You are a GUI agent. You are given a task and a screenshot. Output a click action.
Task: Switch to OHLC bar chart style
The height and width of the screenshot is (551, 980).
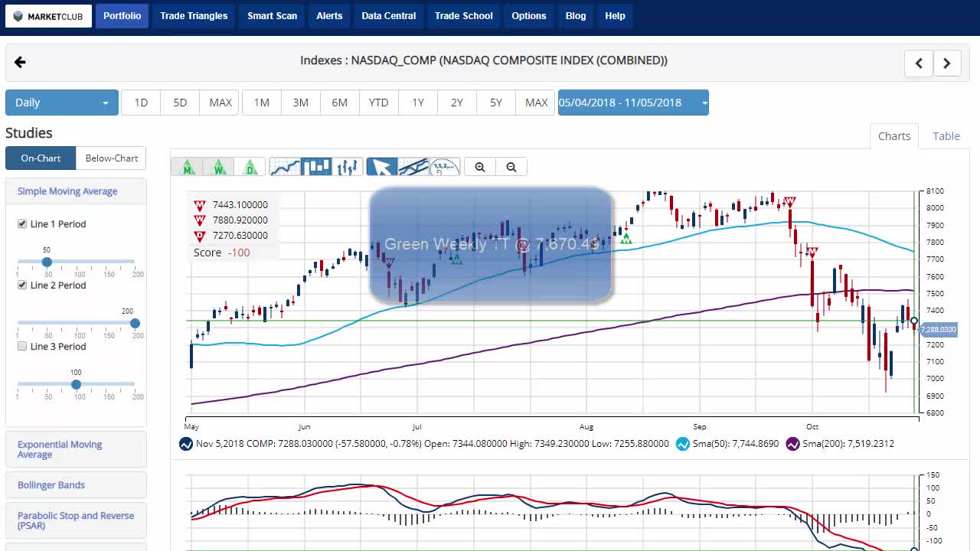click(348, 167)
